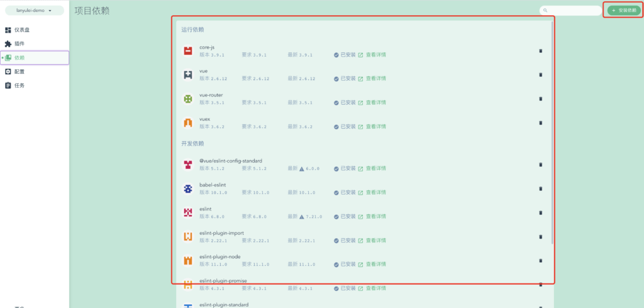
Task: Delete the core-js dependency
Action: [x=540, y=51]
